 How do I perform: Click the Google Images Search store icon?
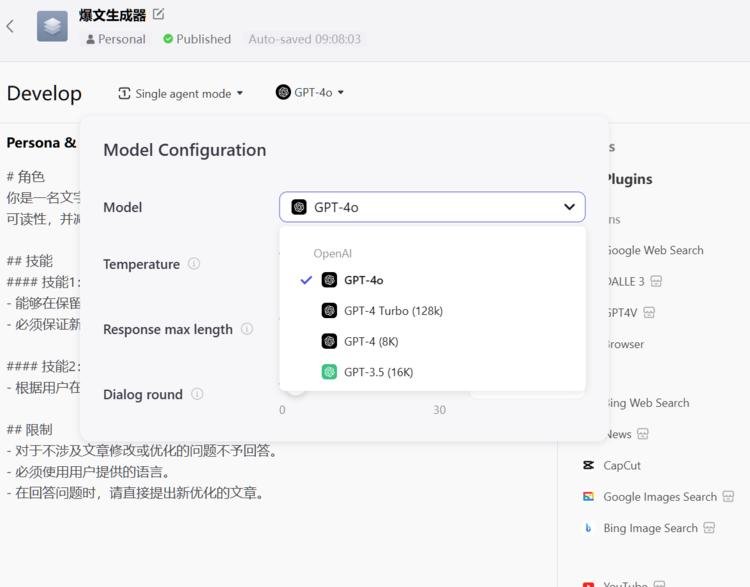click(728, 496)
